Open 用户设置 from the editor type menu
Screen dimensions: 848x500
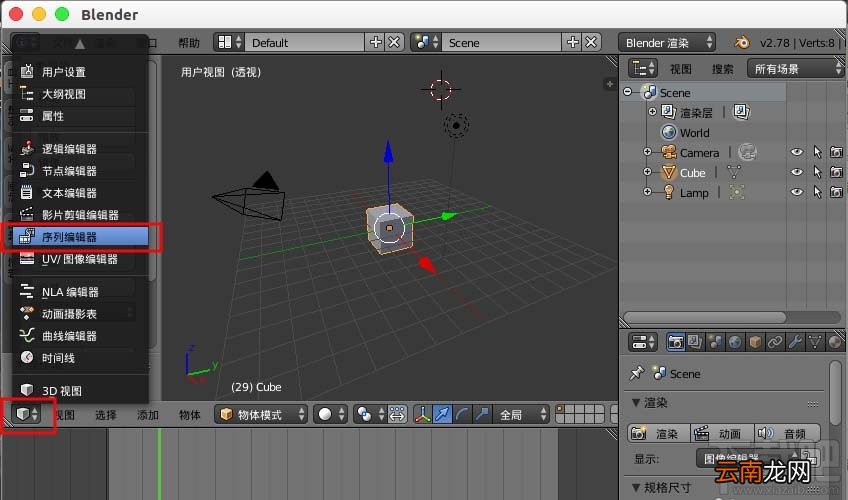click(80, 72)
